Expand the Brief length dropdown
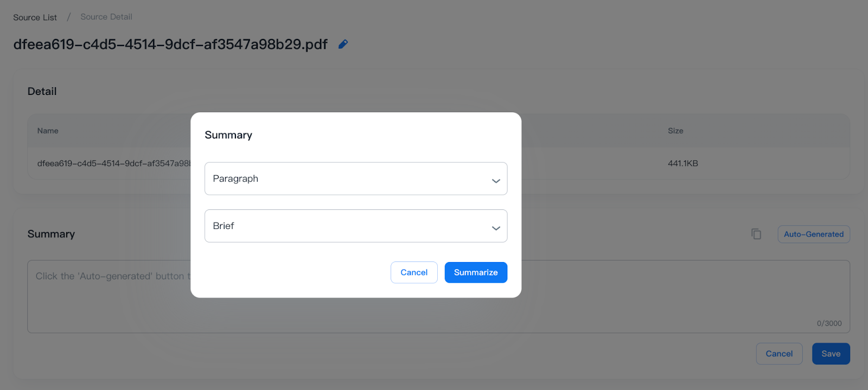 pyautogui.click(x=355, y=226)
